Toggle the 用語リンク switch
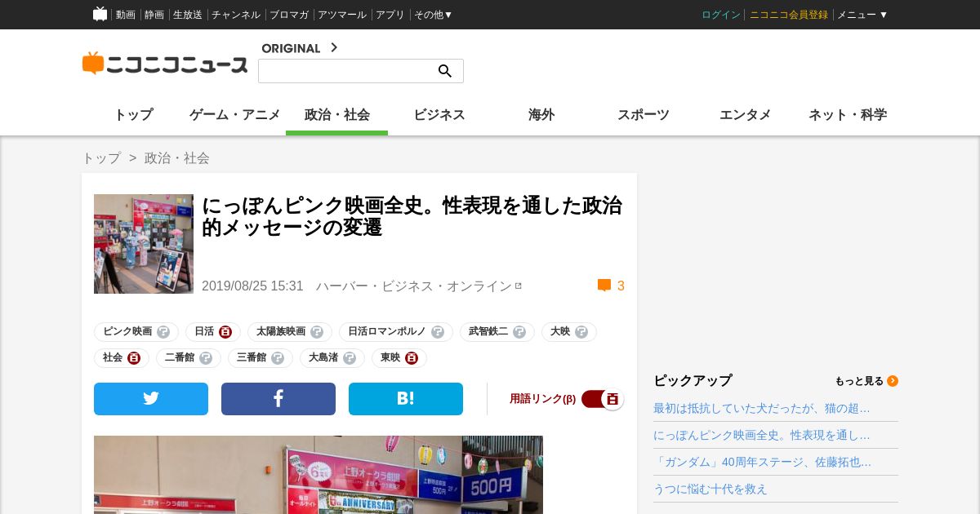The height and width of the screenshot is (514, 980). [603, 399]
